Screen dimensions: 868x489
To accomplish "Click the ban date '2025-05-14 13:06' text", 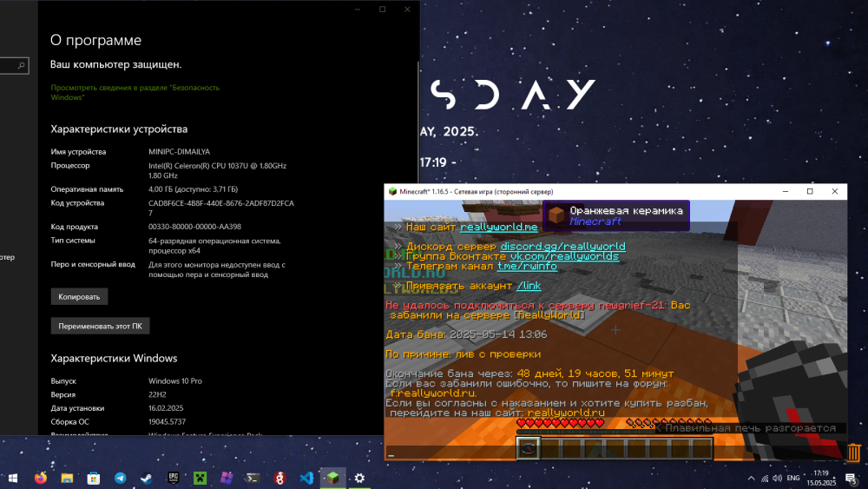I will [x=497, y=334].
